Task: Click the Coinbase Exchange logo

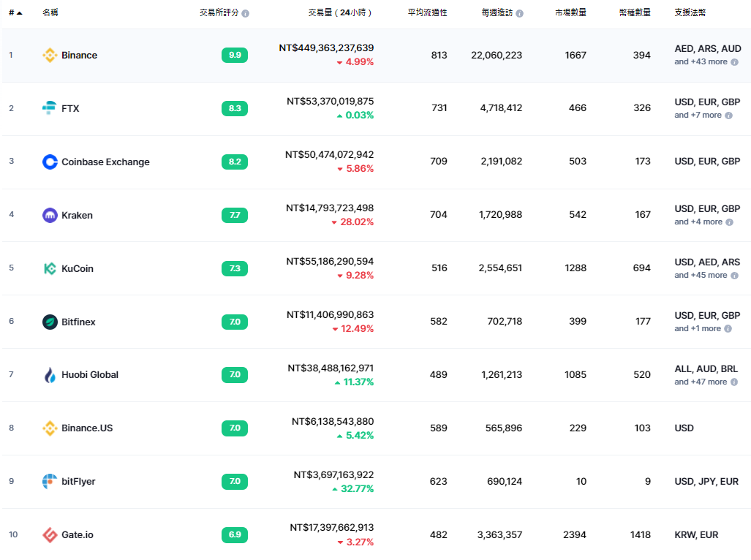Action: tap(50, 162)
